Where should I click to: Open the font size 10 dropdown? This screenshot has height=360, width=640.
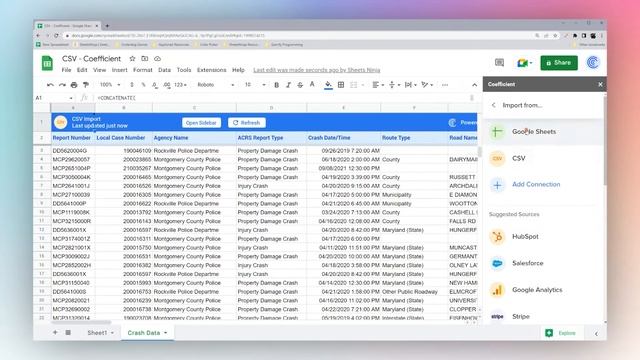point(255,85)
